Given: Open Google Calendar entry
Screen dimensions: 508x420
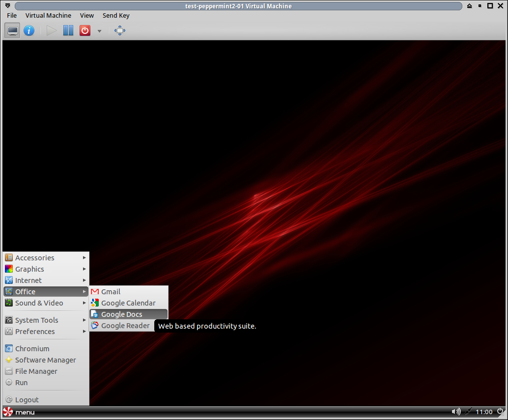Looking at the screenshot, I should (x=129, y=303).
